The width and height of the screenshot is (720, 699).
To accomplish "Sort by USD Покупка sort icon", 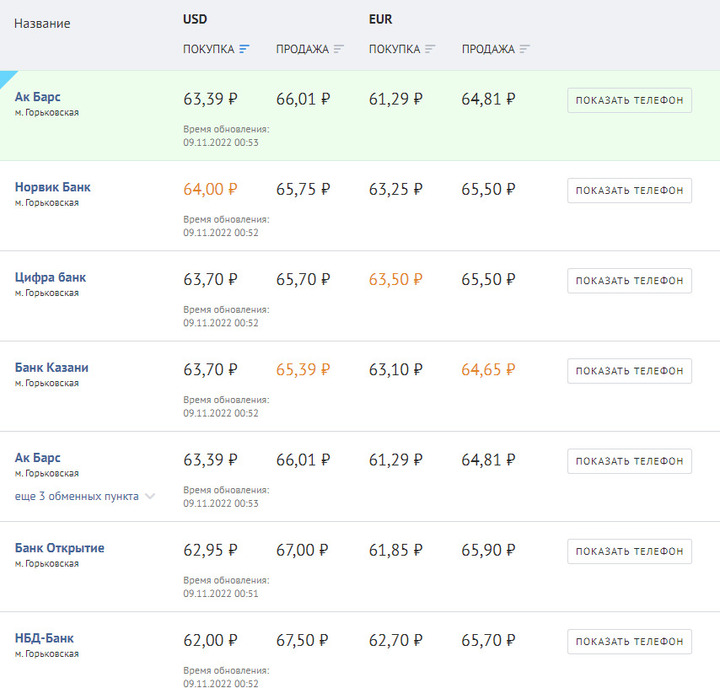I will pyautogui.click(x=244, y=49).
